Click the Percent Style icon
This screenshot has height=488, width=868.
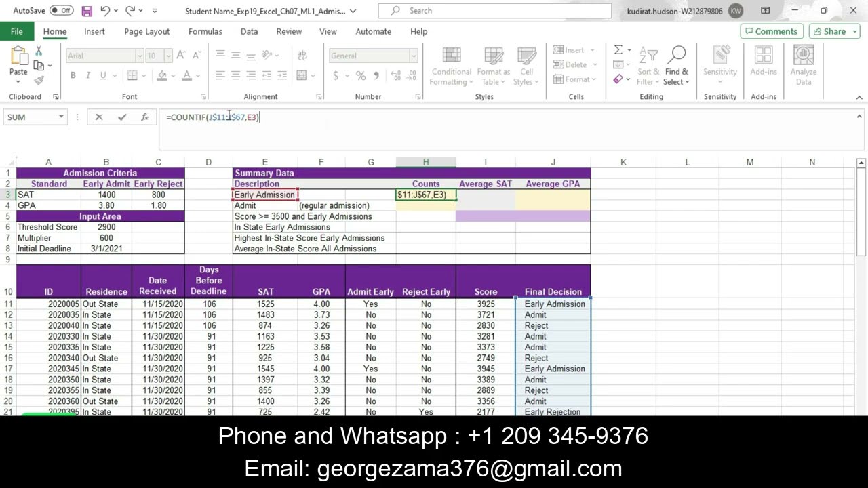[x=361, y=75]
